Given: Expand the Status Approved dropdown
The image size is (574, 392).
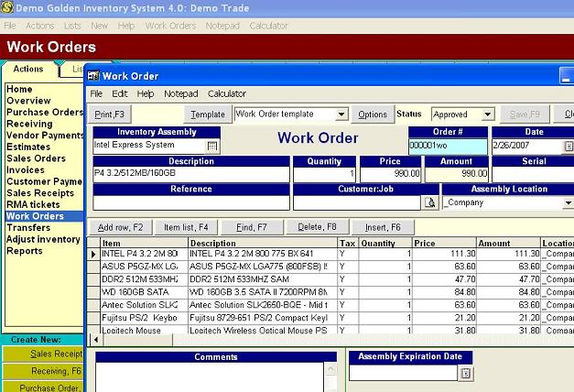Looking at the screenshot, I should [x=488, y=114].
